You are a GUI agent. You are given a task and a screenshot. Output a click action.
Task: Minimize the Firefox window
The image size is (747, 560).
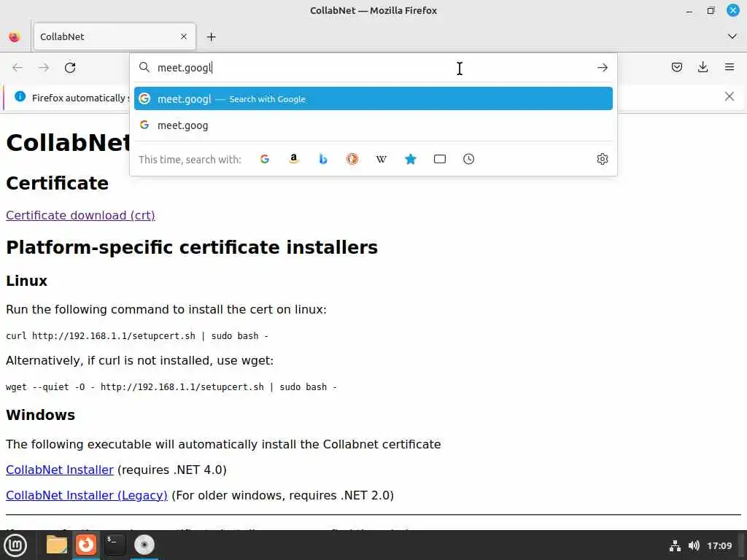click(689, 10)
